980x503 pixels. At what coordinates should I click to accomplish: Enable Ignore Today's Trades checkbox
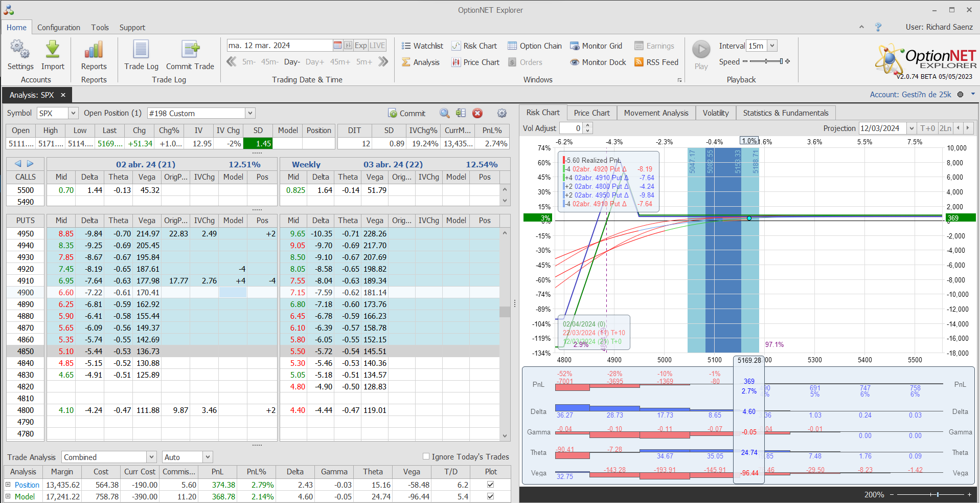coord(426,456)
